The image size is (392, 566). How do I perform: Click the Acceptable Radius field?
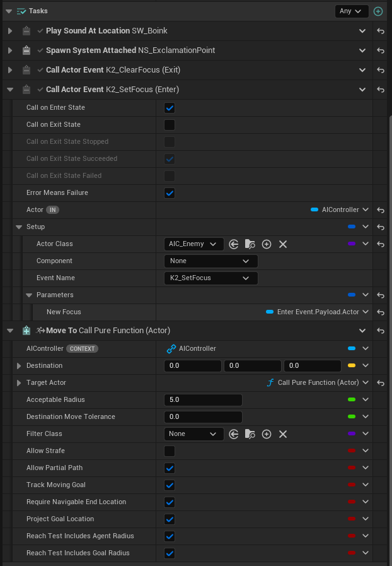point(203,399)
